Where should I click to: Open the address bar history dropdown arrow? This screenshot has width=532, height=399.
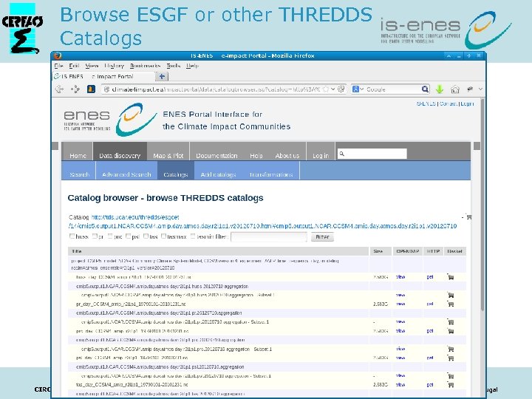pyautogui.click(x=333, y=89)
